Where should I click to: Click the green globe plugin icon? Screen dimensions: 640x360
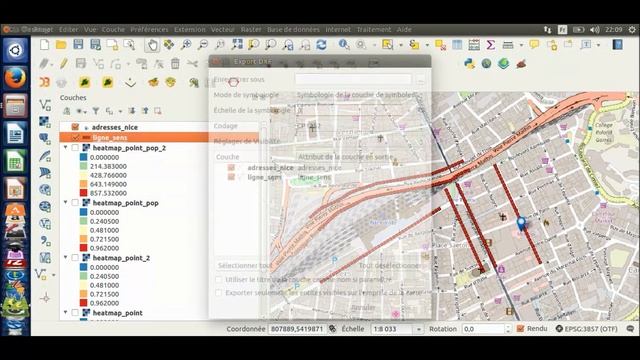tap(486, 64)
